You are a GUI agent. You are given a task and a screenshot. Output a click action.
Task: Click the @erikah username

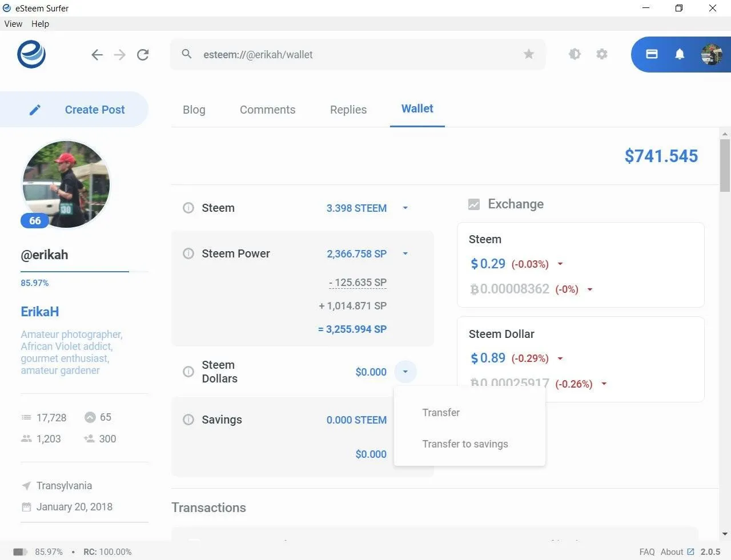(x=45, y=255)
